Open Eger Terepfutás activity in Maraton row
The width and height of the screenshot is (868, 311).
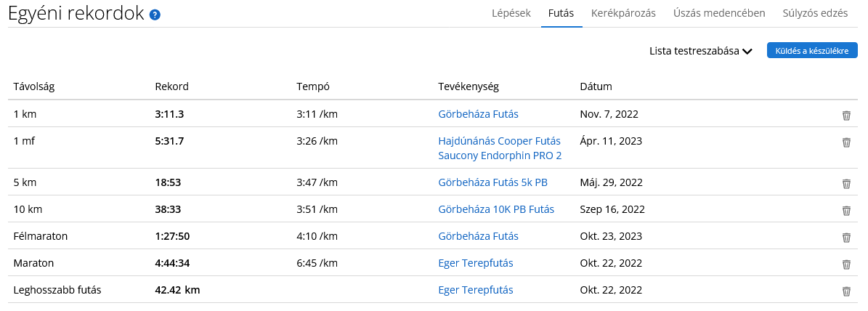pos(476,263)
